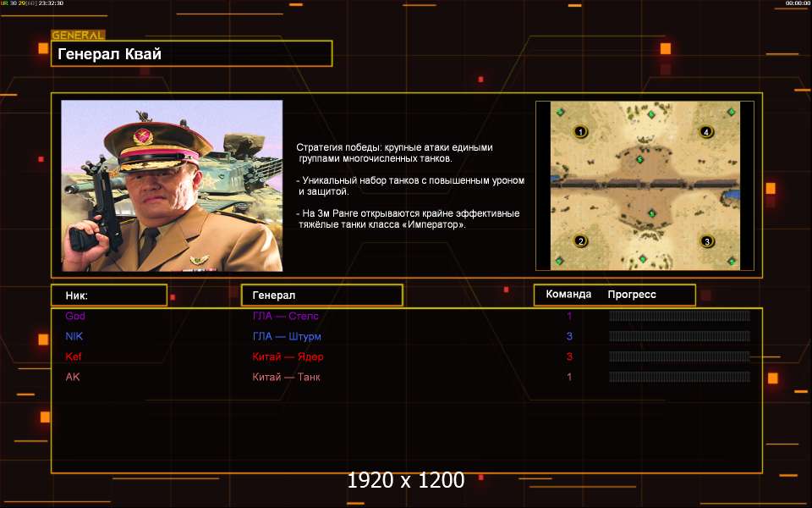Screen dimensions: 812x508
Task: Select player name "AK"
Action: pyautogui.click(x=73, y=377)
